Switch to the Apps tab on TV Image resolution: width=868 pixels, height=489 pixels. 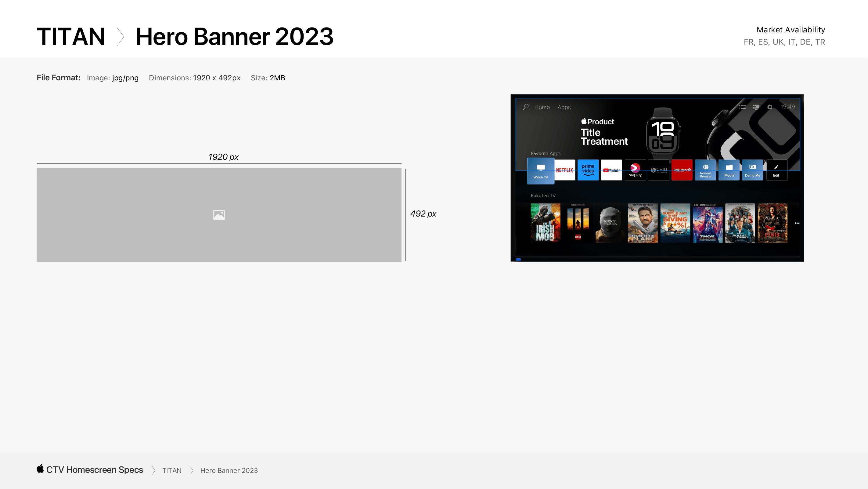[564, 107]
